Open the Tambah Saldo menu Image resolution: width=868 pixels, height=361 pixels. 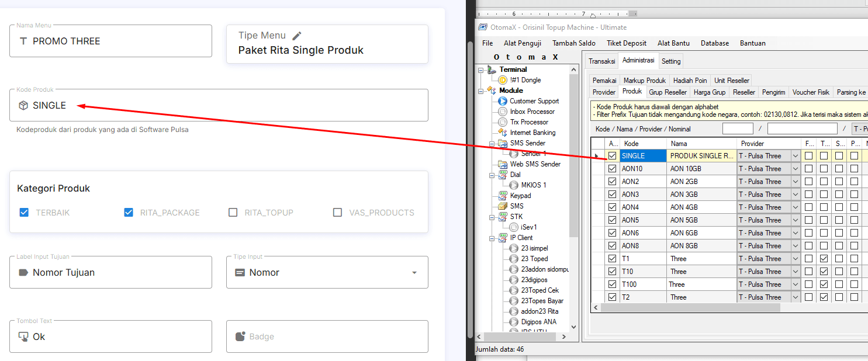[x=573, y=43]
